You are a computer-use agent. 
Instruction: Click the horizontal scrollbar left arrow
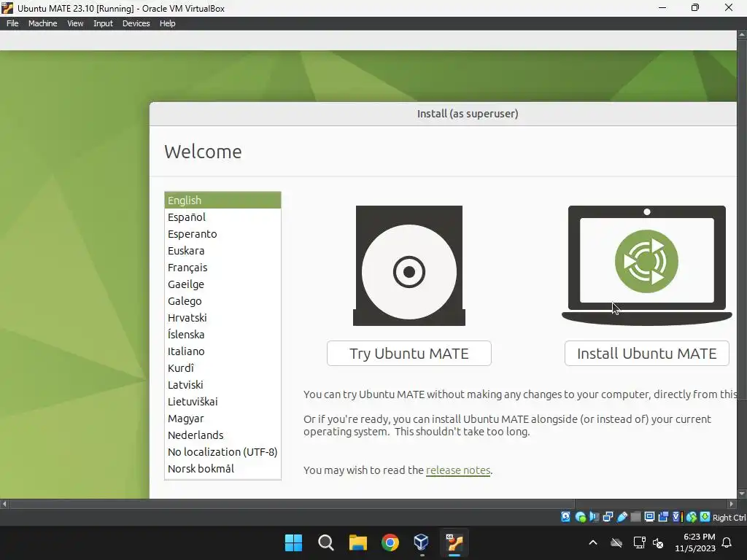pyautogui.click(x=4, y=504)
